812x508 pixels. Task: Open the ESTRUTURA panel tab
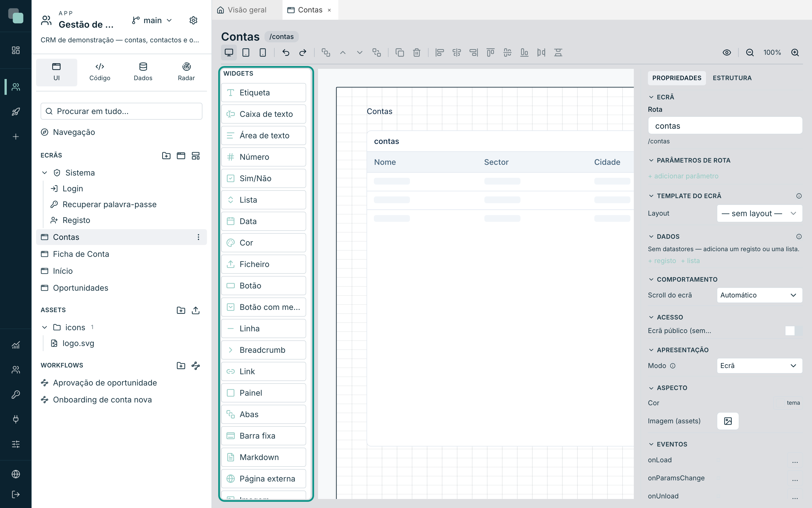(x=732, y=78)
